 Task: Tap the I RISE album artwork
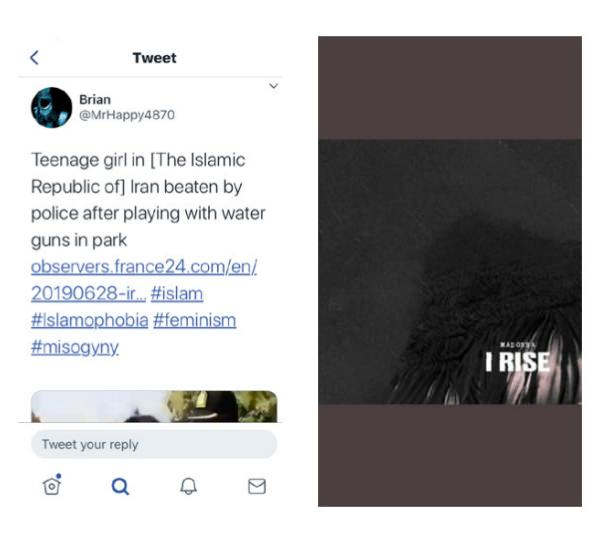450,272
